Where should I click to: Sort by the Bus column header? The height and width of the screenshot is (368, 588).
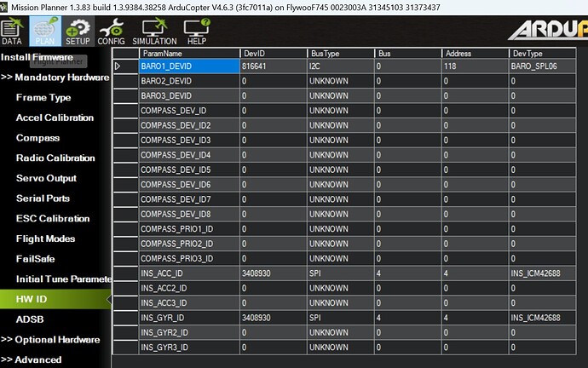tap(408, 54)
